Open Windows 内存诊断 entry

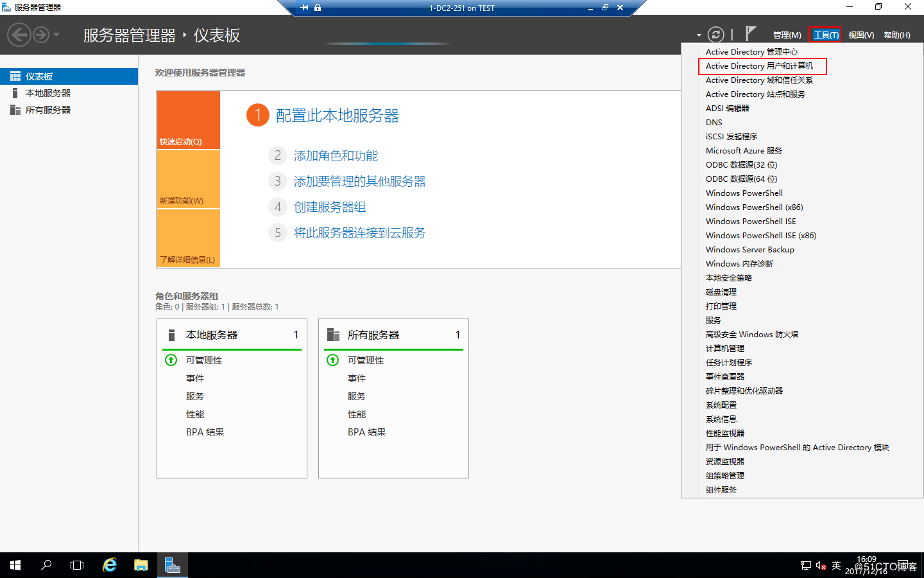pos(802,264)
